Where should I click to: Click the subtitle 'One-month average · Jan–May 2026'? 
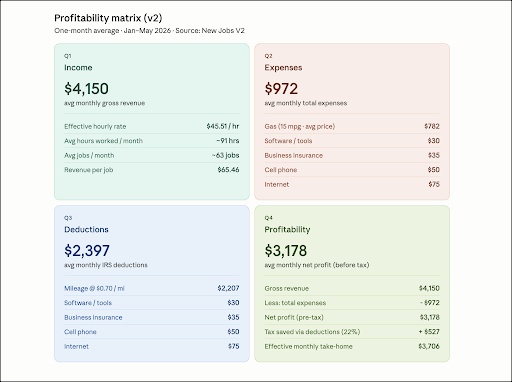(x=113, y=31)
